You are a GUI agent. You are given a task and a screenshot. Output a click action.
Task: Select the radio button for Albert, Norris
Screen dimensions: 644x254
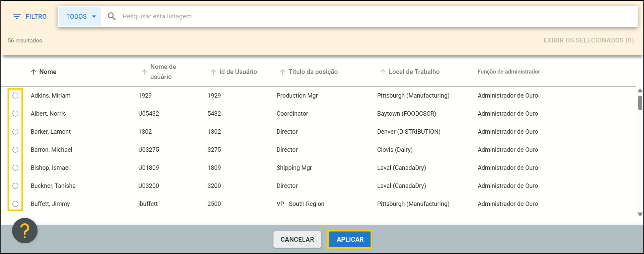pyautogui.click(x=15, y=114)
